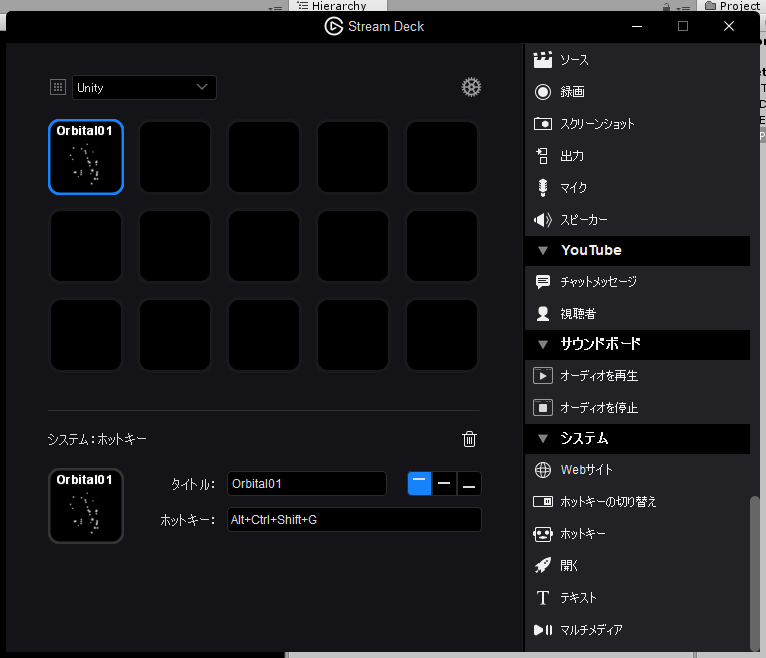This screenshot has height=658, width=766.
Task: Maximize the Stream Deck window
Action: tap(683, 26)
